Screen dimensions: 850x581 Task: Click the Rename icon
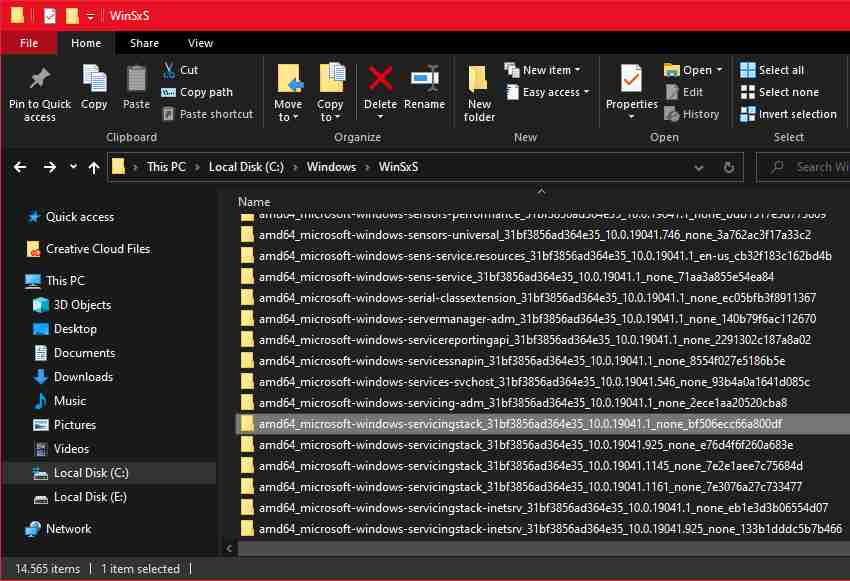pyautogui.click(x=424, y=79)
